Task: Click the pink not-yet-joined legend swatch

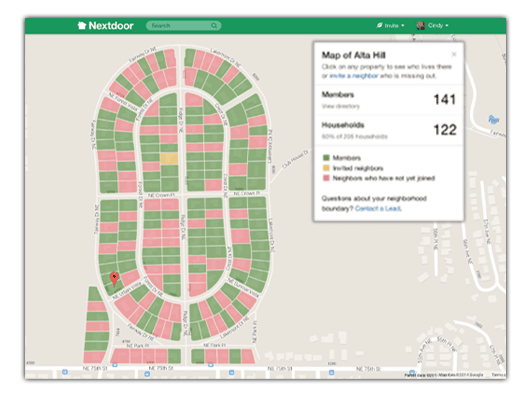Action: tap(326, 178)
